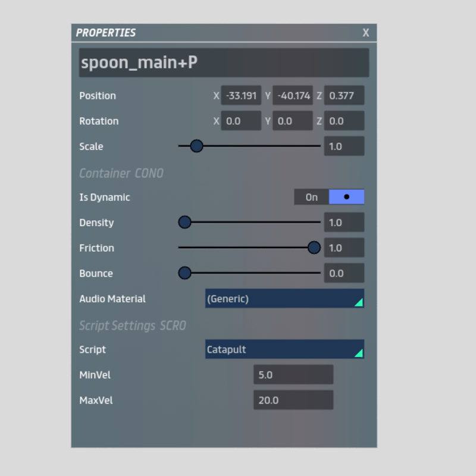
Task: Click the Scale slider handle
Action: [x=196, y=146]
